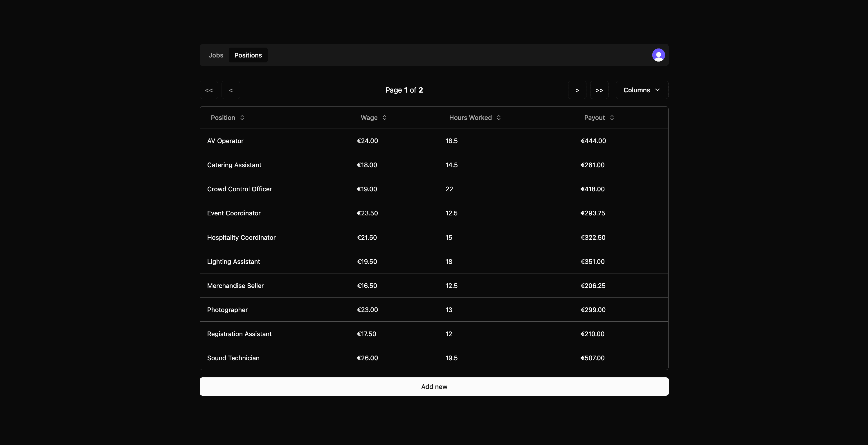The height and width of the screenshot is (445, 868).
Task: Go to the previous page
Action: (231, 90)
